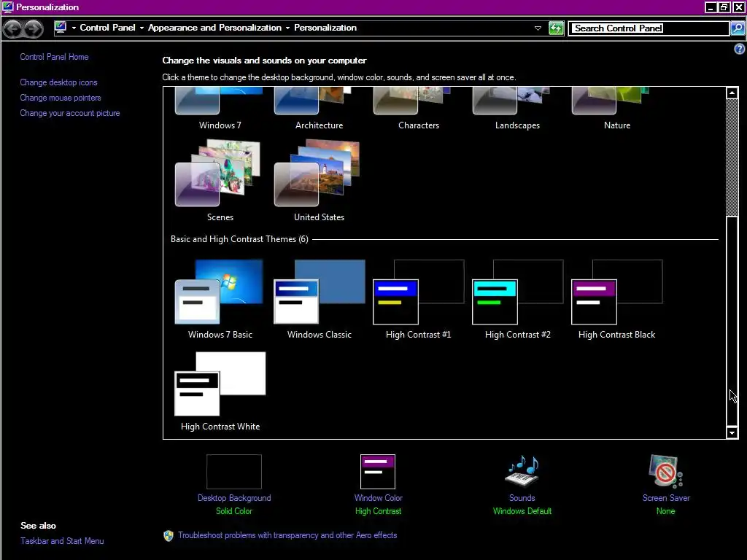Pick the Landscapes theme
747x560 pixels.
click(x=511, y=101)
